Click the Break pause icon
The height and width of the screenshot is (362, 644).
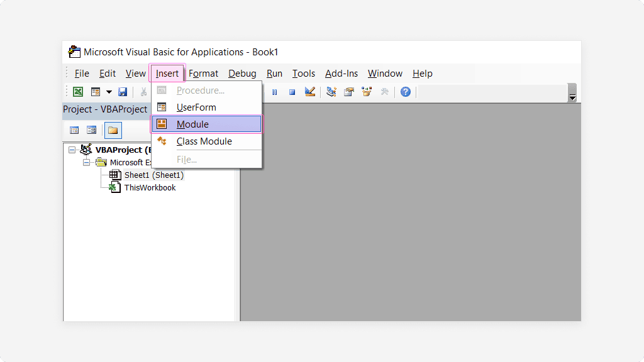pos(274,92)
